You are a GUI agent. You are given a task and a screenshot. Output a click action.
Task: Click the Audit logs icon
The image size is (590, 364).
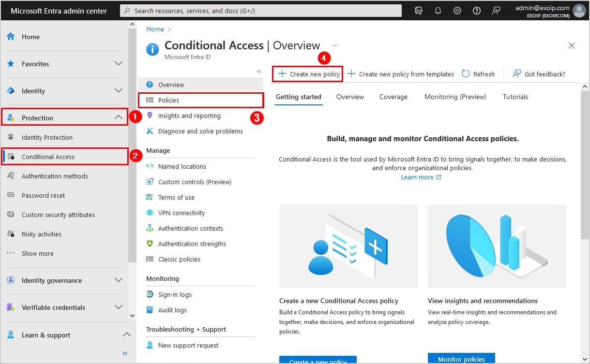pos(150,310)
